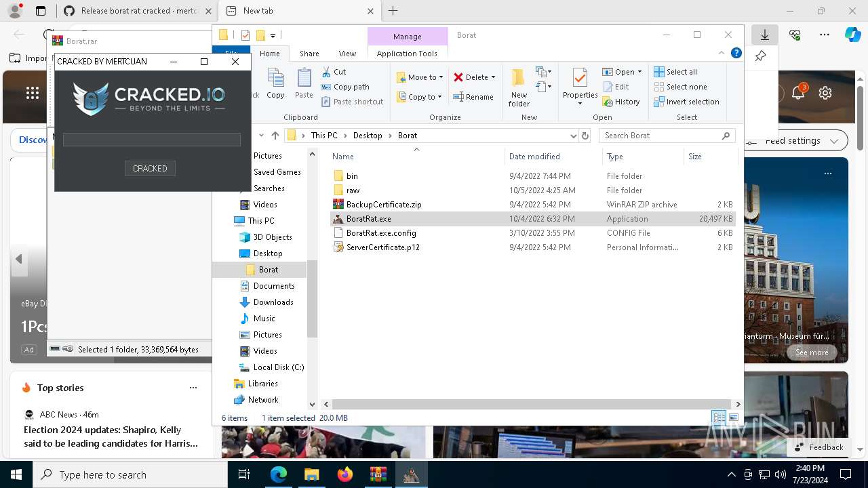Open the View ribbon tab
This screenshot has width=868, height=488.
347,54
